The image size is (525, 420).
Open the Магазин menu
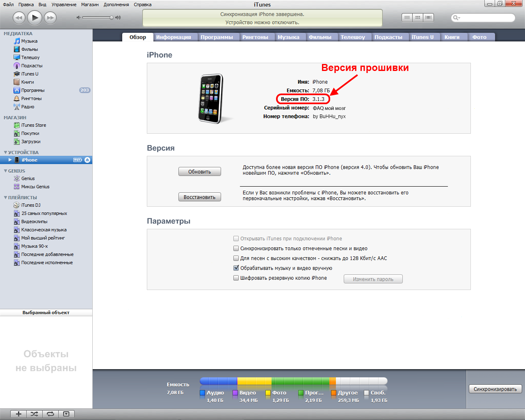coord(90,5)
